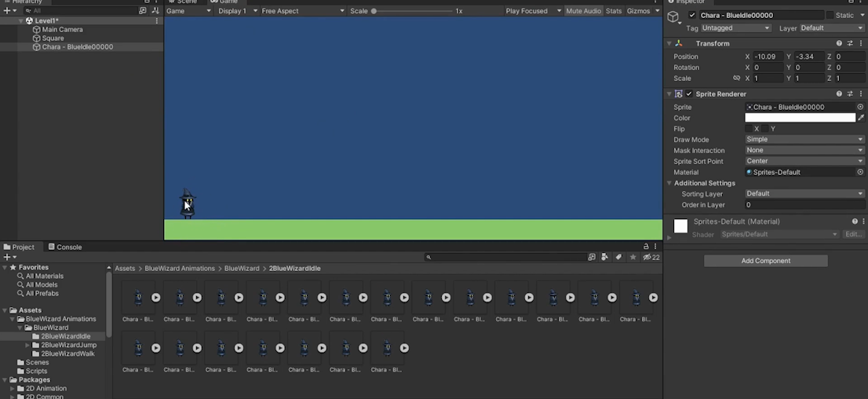Filter Project by favorites star
The width and height of the screenshot is (868, 399).
(633, 257)
